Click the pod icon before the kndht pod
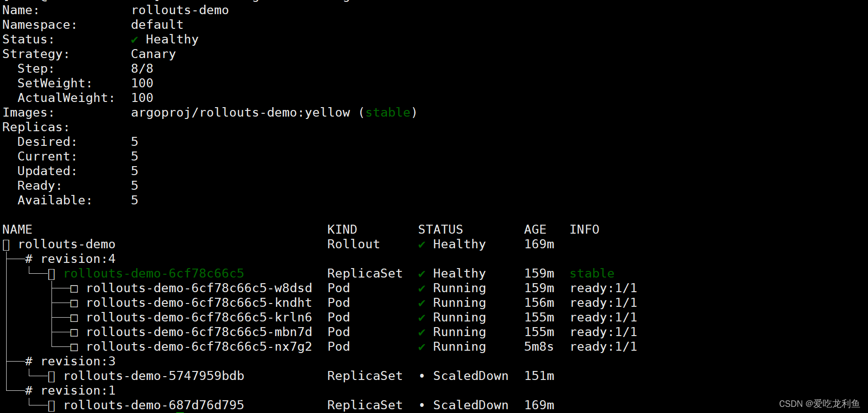 click(74, 303)
